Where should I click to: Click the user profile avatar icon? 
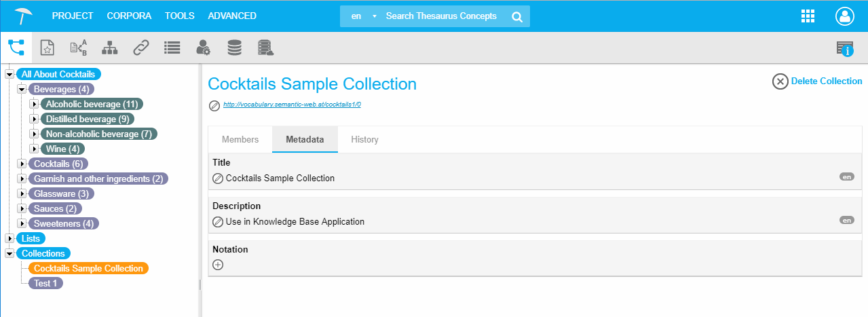845,16
